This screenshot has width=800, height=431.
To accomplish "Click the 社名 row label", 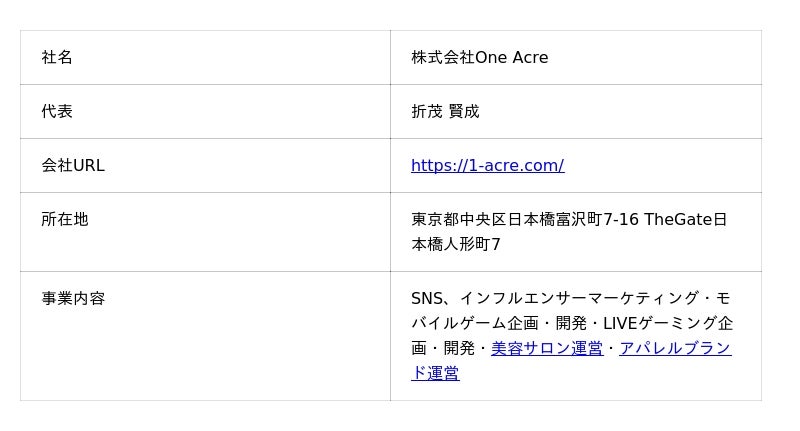I will pyautogui.click(x=57, y=58).
